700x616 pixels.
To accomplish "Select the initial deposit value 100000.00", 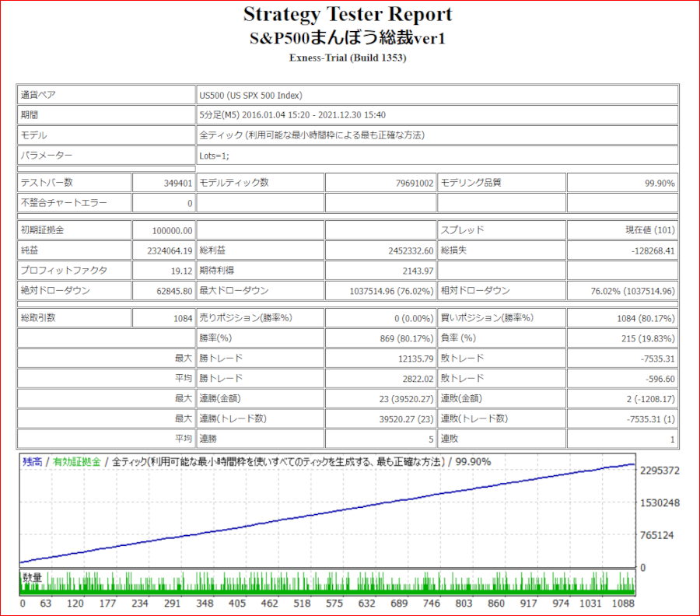I will 173,230.
